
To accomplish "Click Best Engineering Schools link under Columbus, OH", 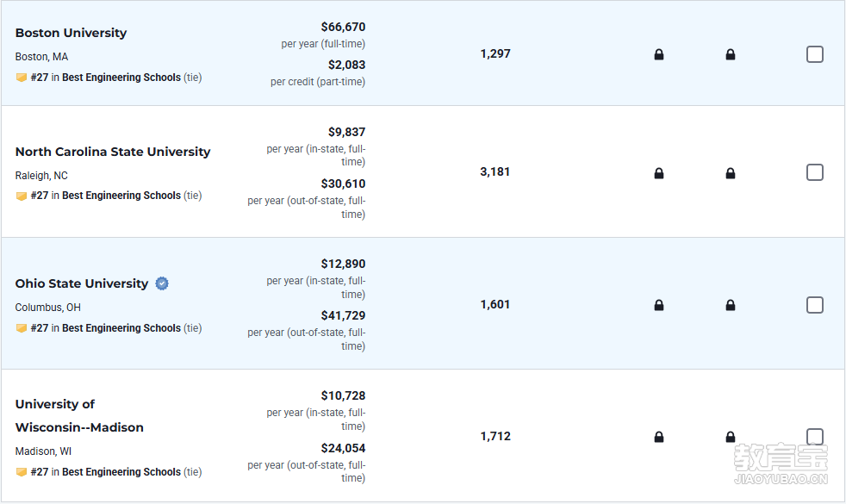I will click(121, 328).
